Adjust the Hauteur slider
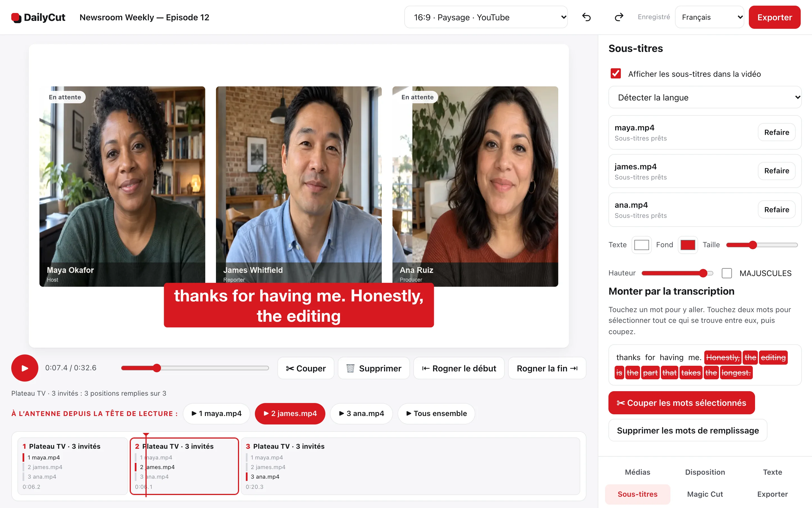This screenshot has height=508, width=812. click(677, 273)
